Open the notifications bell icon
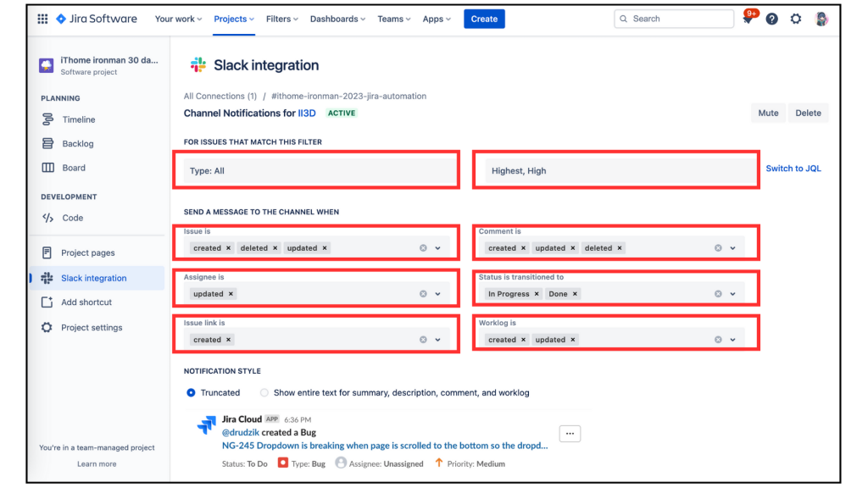 pos(748,19)
